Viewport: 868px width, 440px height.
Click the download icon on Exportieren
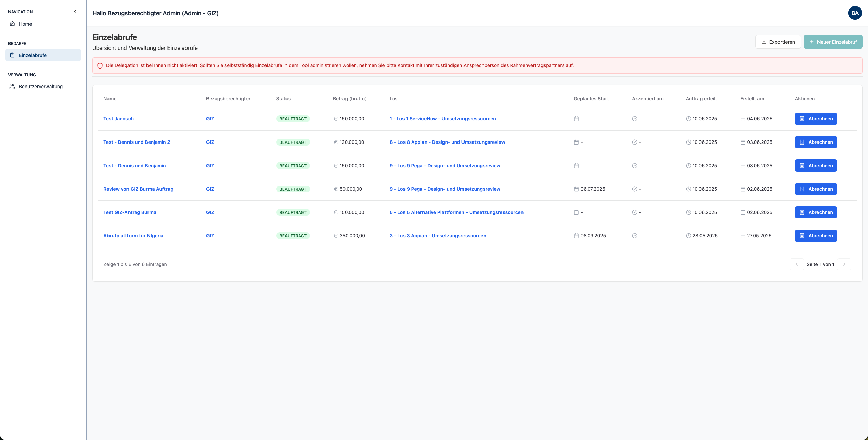tap(764, 42)
